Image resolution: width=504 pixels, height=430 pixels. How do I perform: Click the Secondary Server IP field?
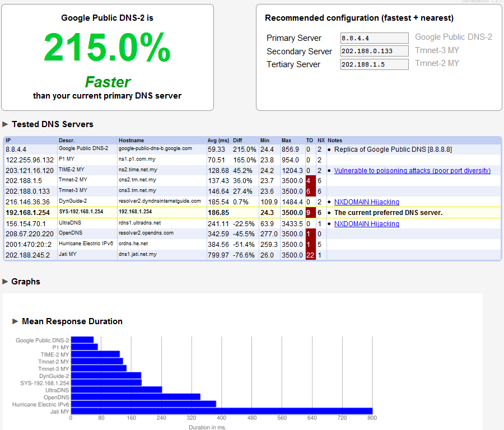coord(375,51)
